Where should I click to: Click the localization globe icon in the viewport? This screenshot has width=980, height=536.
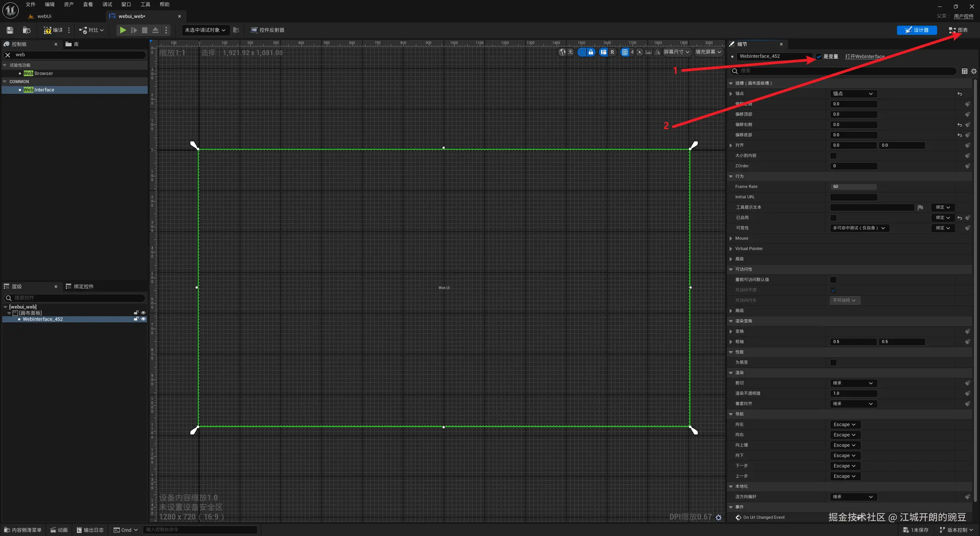(562, 52)
